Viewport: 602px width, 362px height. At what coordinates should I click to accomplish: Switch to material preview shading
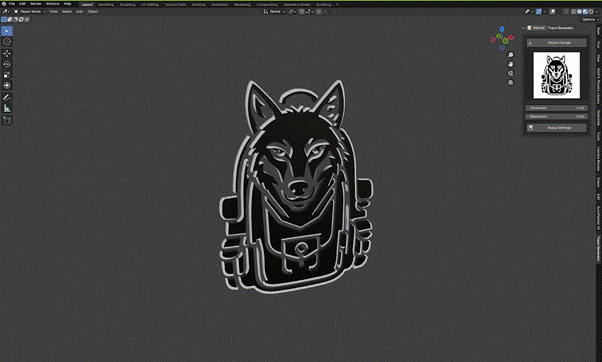click(585, 12)
